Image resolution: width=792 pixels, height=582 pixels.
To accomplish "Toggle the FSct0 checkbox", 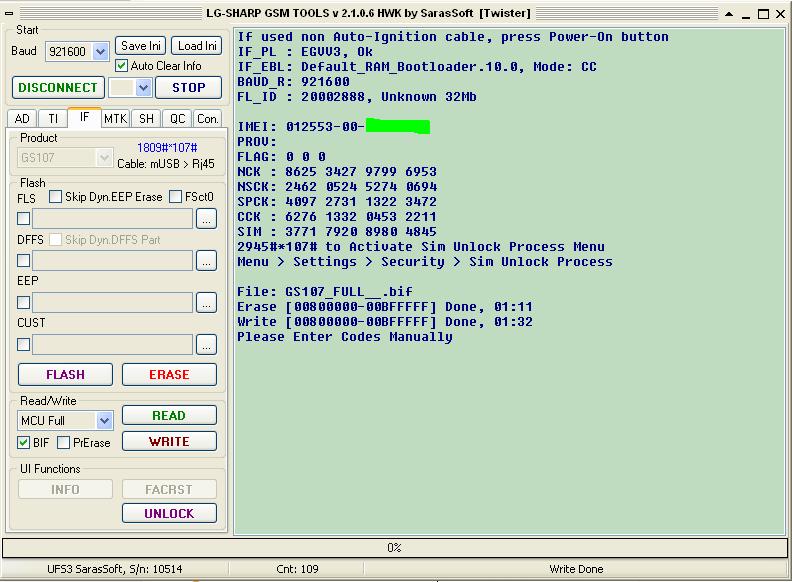I will pos(175,197).
